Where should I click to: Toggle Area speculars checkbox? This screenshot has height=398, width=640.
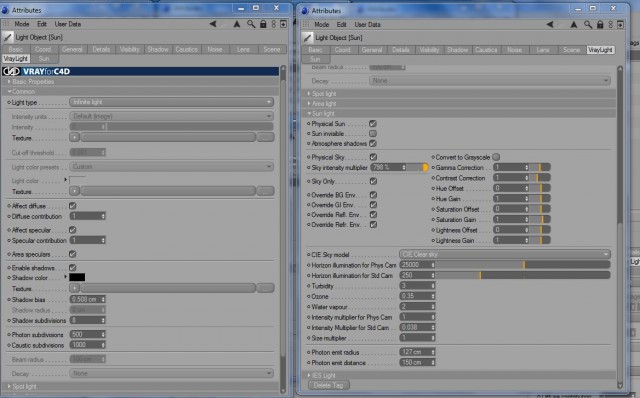click(x=73, y=254)
